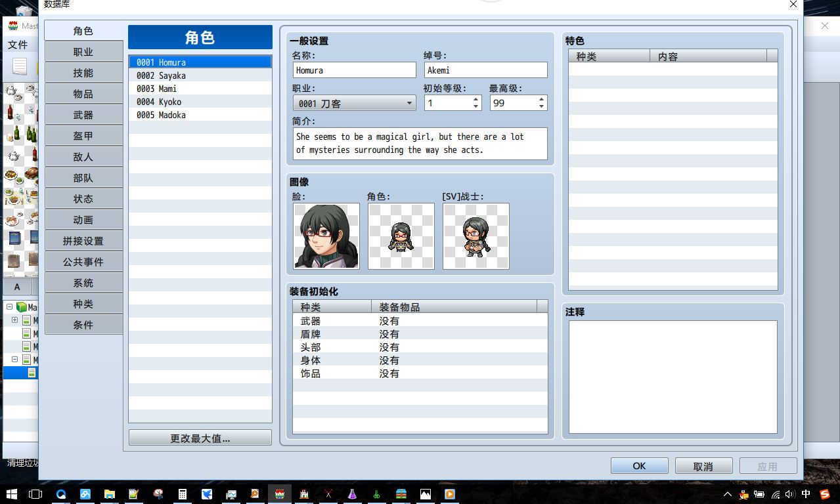This screenshot has height=504, width=840.
Task: Switch to the 动画 tab
Action: point(83,220)
